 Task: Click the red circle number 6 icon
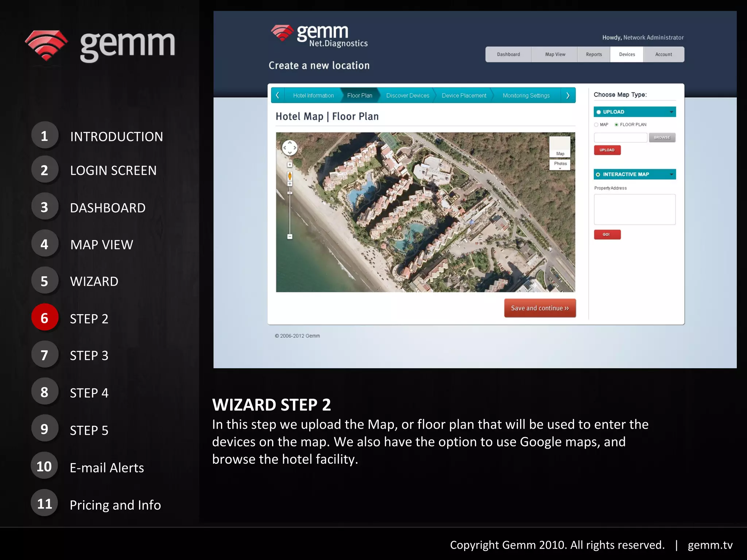(x=44, y=318)
